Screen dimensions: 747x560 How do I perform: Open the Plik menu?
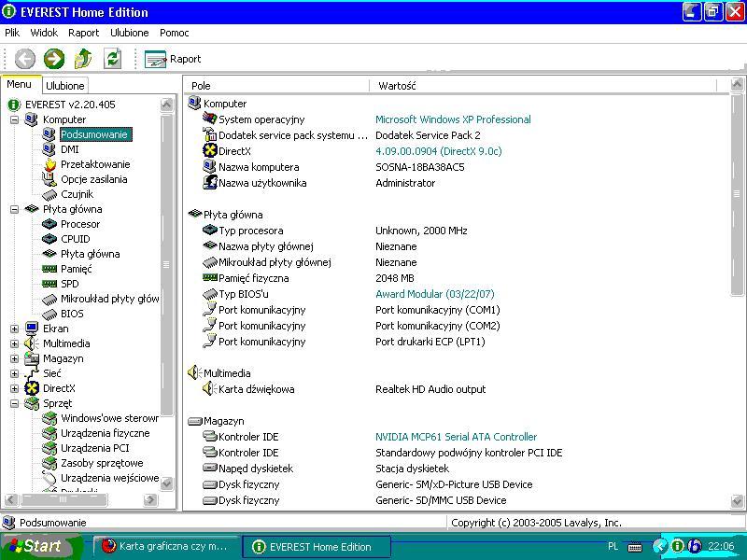pos(12,33)
